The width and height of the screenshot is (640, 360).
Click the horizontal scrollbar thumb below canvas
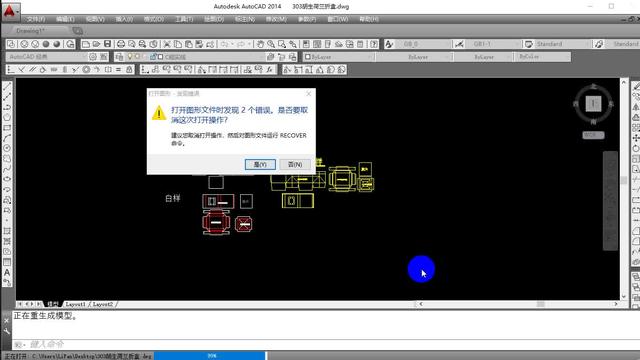540,304
